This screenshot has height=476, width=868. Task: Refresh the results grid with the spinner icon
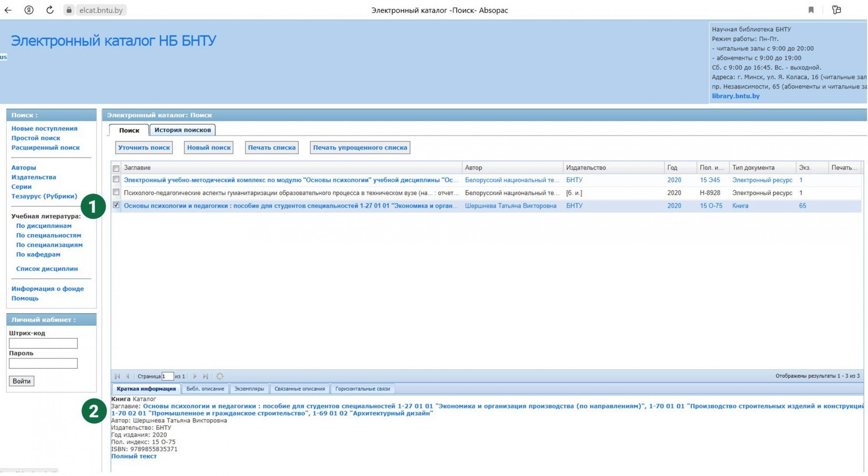point(220,376)
